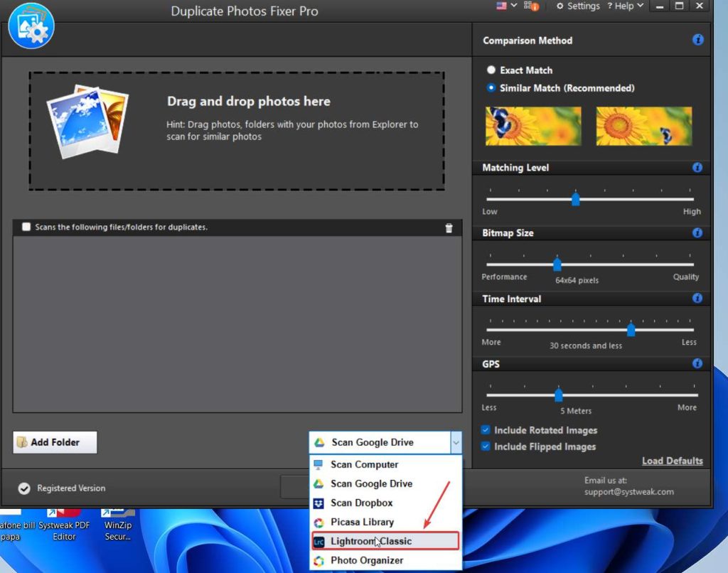This screenshot has height=573, width=728.
Task: Open the Help menu
Action: (625, 6)
